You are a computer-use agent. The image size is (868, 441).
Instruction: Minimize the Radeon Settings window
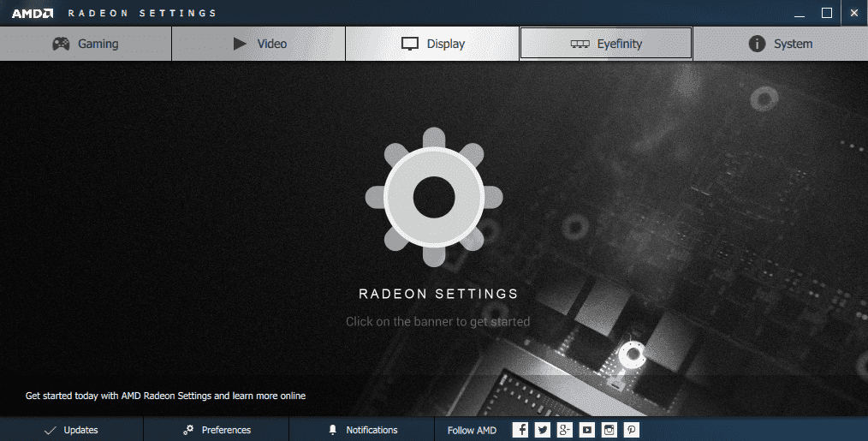pyautogui.click(x=798, y=13)
